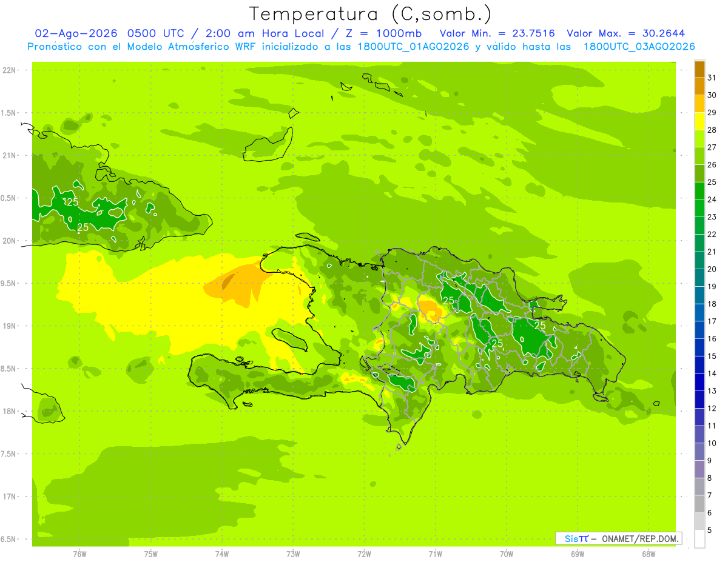Click the "0500 UTC" time text
728x562 pixels.
[157, 33]
